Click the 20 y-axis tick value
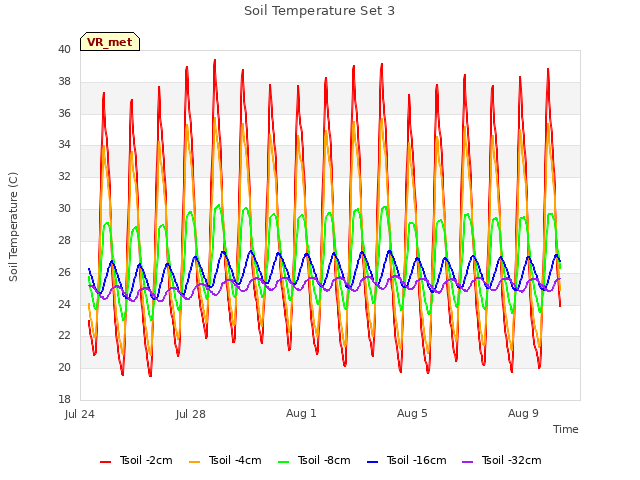 64,367
